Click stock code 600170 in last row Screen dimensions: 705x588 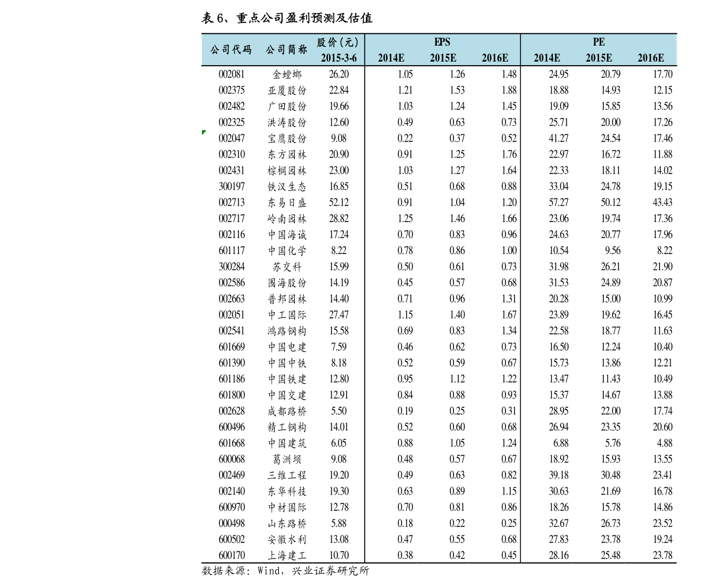click(x=231, y=555)
